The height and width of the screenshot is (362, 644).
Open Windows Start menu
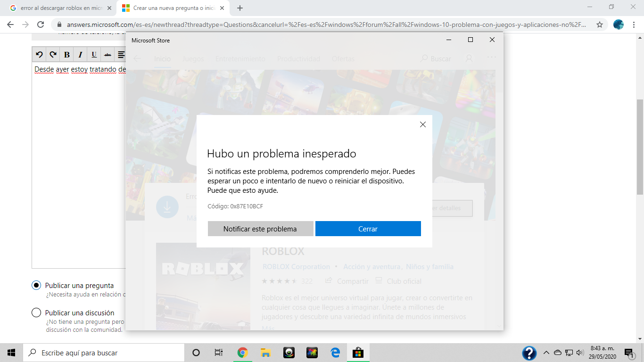[x=11, y=353]
